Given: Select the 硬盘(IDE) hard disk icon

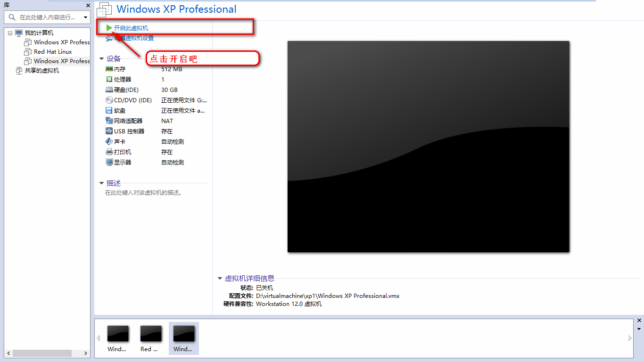Looking at the screenshot, I should pyautogui.click(x=109, y=90).
